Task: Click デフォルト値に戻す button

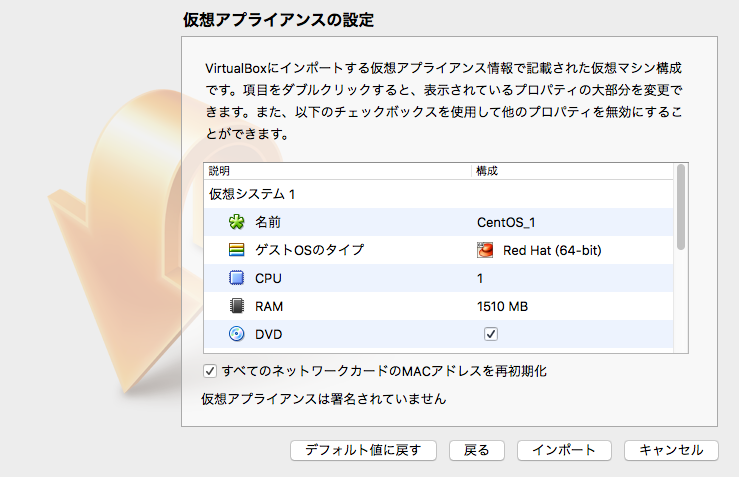Action: click(x=363, y=450)
